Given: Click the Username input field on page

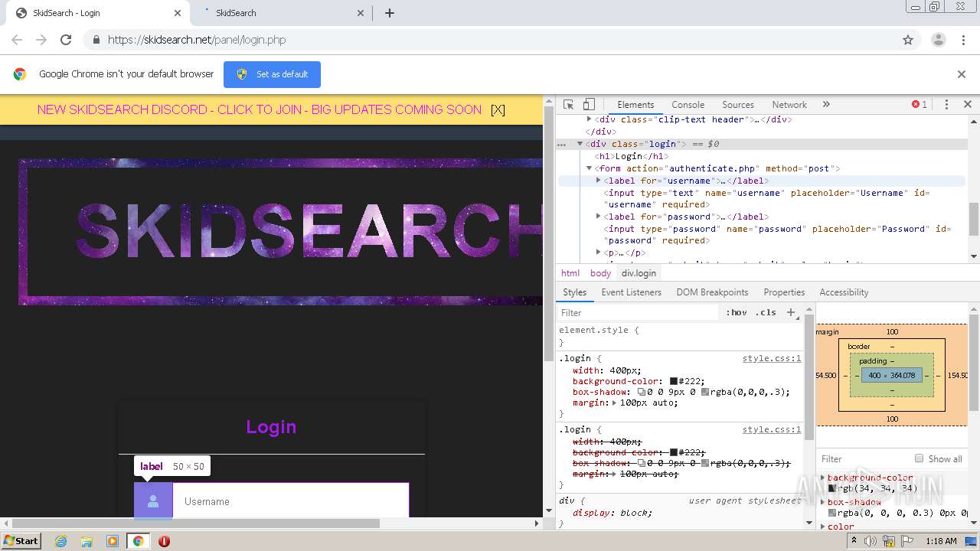Looking at the screenshot, I should 291,501.
